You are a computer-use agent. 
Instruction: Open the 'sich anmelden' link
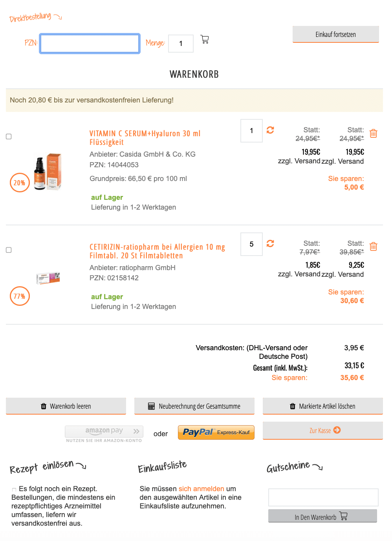[201, 489]
